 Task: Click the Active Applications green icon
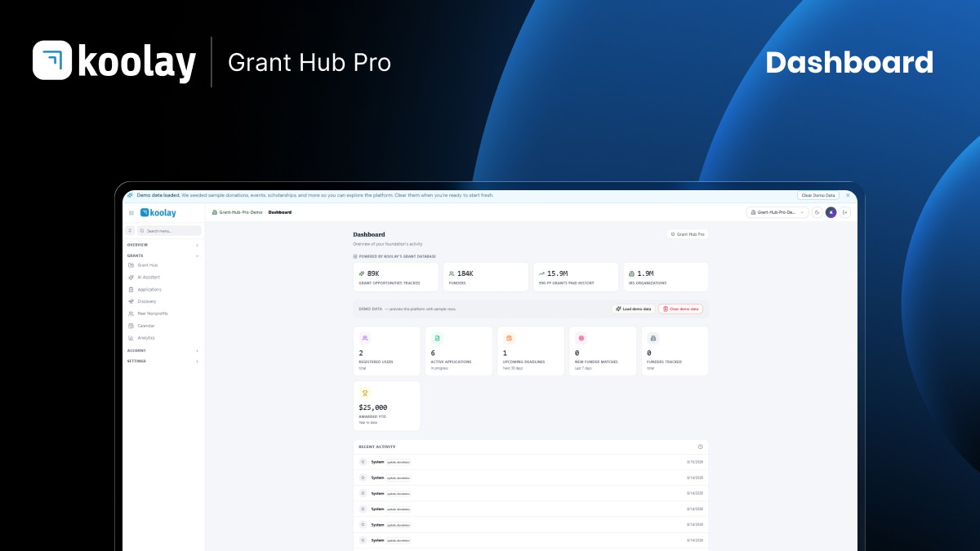(437, 338)
